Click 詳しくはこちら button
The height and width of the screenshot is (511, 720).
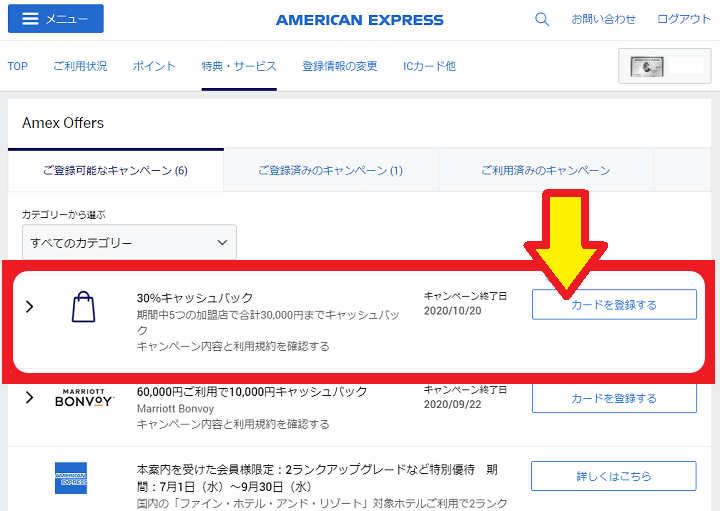click(613, 476)
